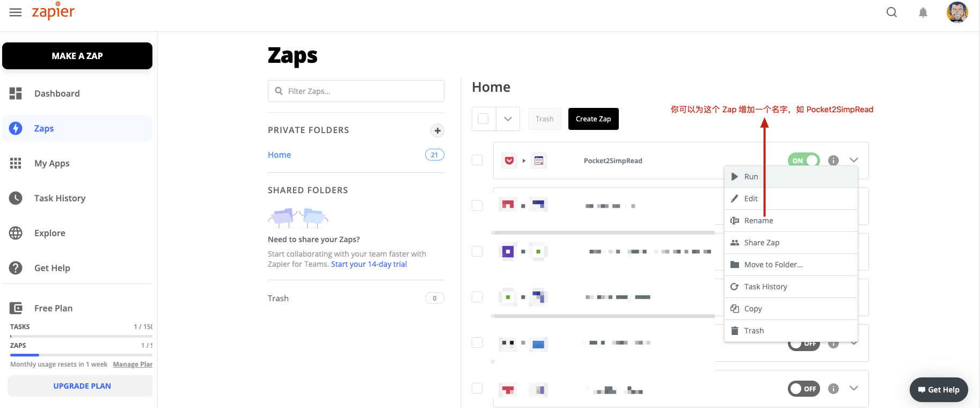Image resolution: width=980 pixels, height=408 pixels.
Task: Click the Task History clock icon in the sidebar
Action: [16, 198]
